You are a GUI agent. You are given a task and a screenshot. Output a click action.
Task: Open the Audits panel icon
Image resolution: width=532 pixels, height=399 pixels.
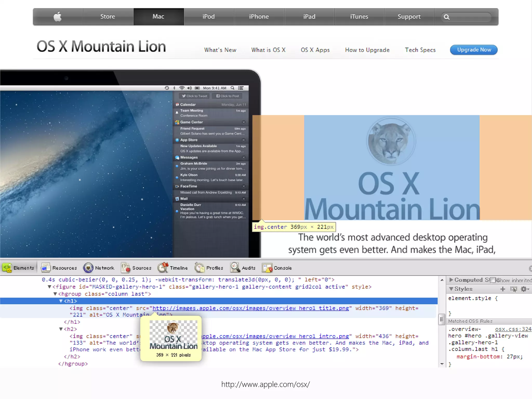click(235, 268)
